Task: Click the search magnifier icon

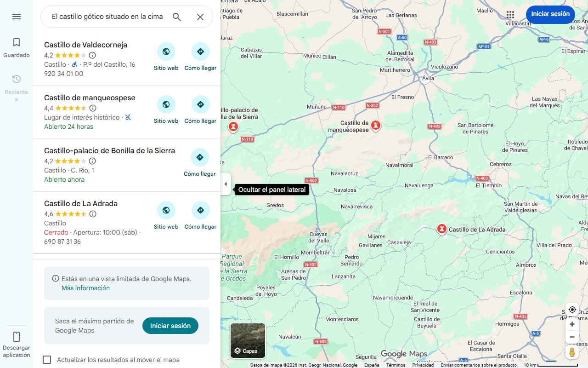Action: pyautogui.click(x=177, y=17)
